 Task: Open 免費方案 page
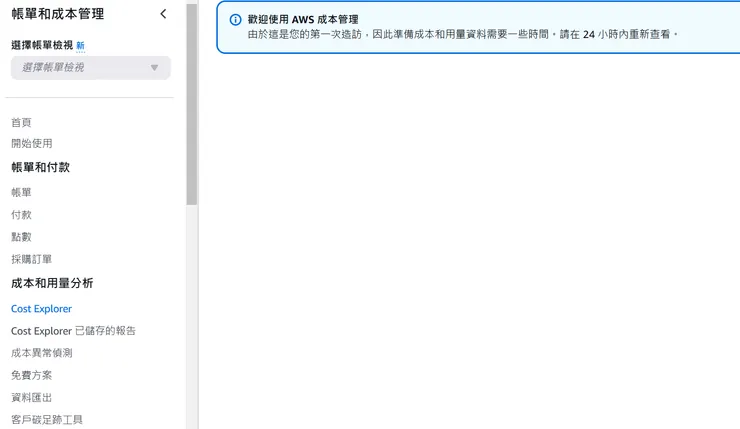(32, 375)
